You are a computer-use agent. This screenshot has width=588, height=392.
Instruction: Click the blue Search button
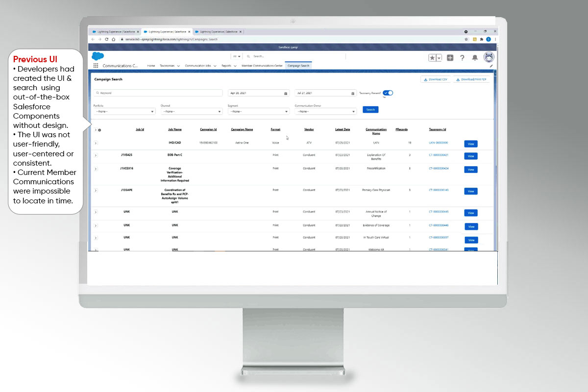(370, 110)
